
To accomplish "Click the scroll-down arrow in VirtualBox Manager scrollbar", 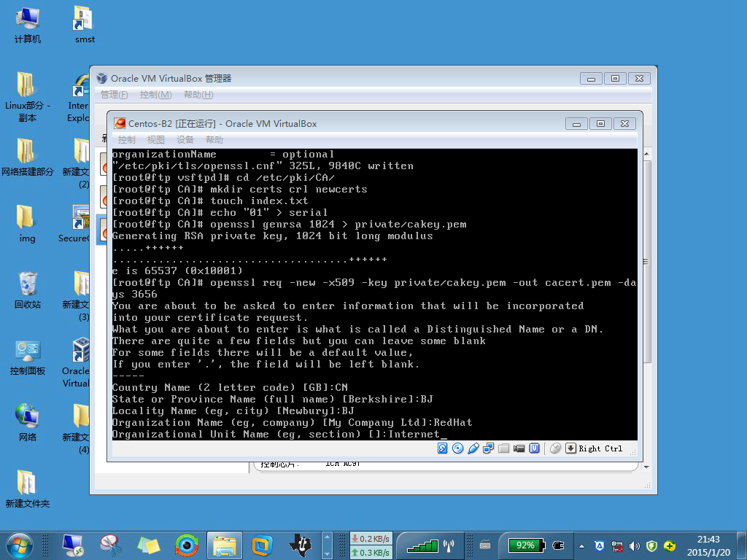I will click(x=646, y=467).
